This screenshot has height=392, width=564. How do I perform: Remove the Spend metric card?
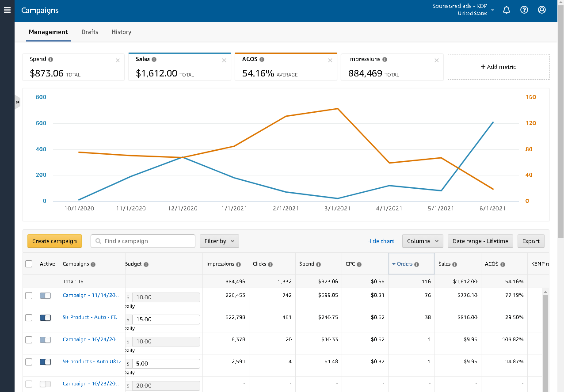point(118,61)
